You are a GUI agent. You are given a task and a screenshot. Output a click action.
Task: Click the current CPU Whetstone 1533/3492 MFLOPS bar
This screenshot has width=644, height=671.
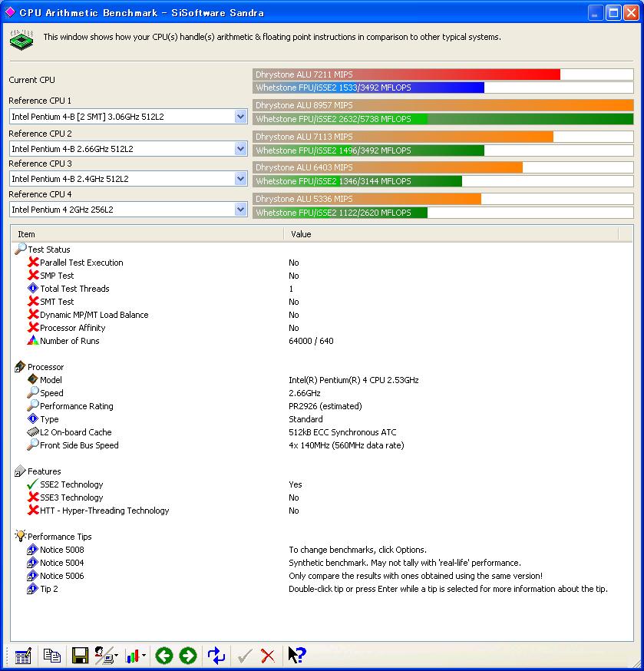(443, 88)
